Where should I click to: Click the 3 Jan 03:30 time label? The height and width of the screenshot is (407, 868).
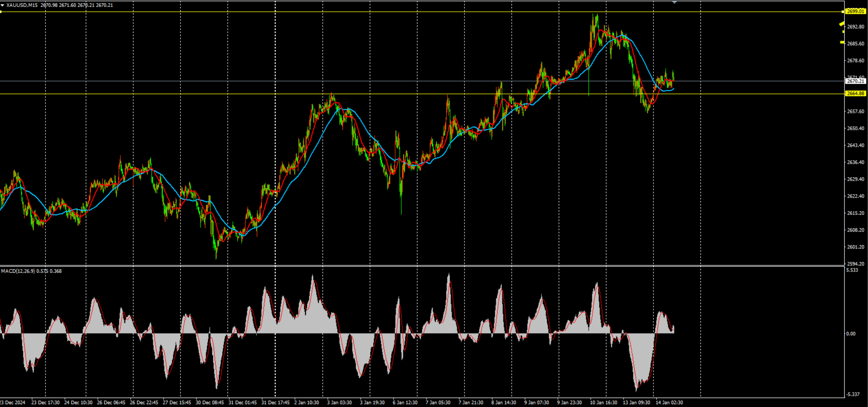[x=339, y=402]
